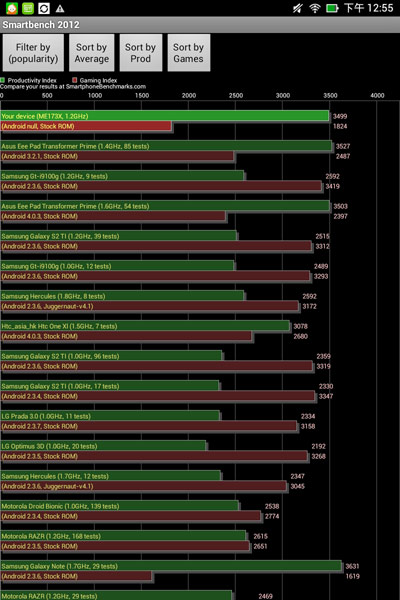
Task: Tap the 1824 gaming score value
Action: [340, 126]
